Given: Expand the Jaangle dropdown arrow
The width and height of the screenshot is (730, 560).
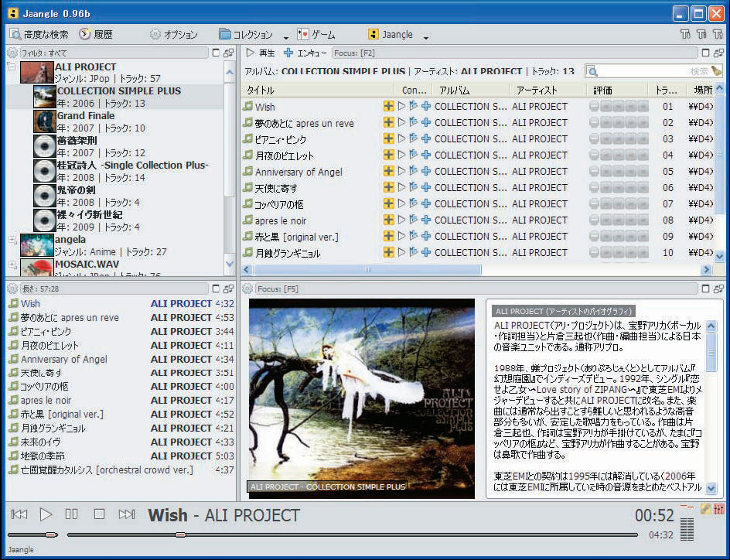Looking at the screenshot, I should (425, 37).
